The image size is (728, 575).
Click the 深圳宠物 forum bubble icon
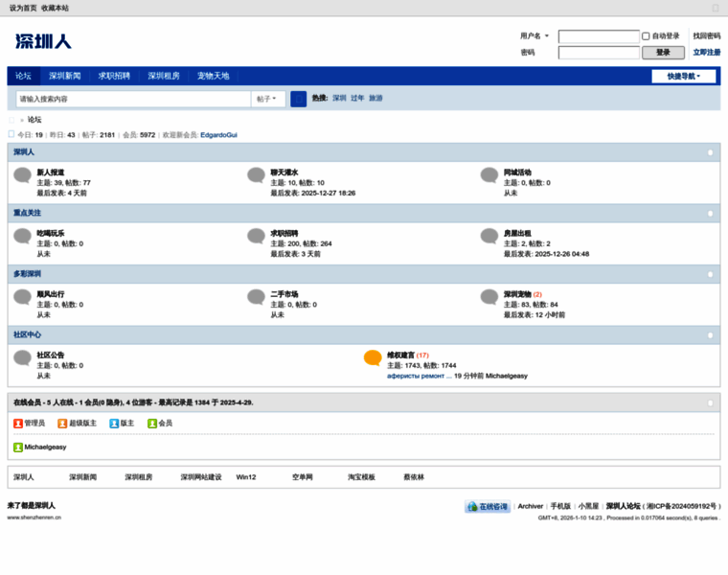pos(489,297)
